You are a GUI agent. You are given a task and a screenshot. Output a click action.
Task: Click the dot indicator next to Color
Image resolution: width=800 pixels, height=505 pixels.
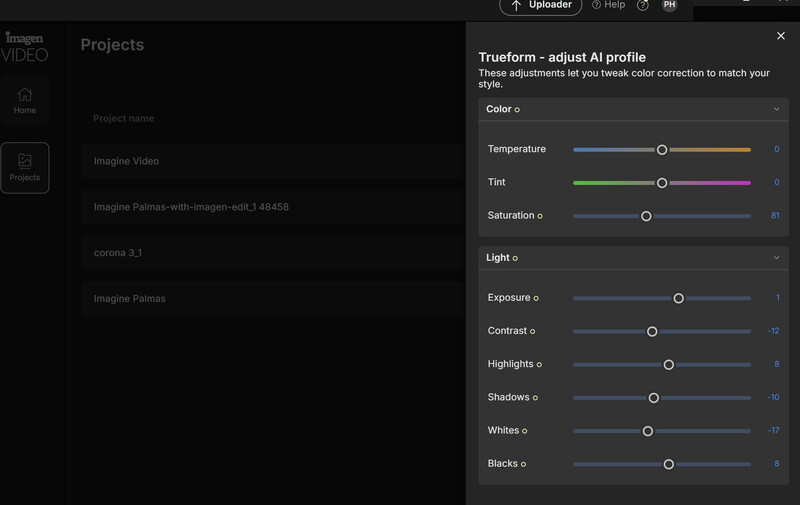517,110
